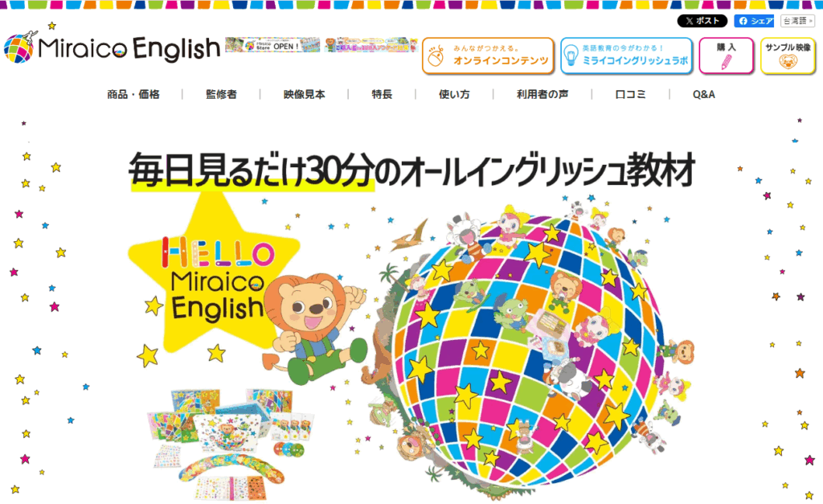
Task: Go to 商品・価格 menu item
Action: pyautogui.click(x=133, y=95)
